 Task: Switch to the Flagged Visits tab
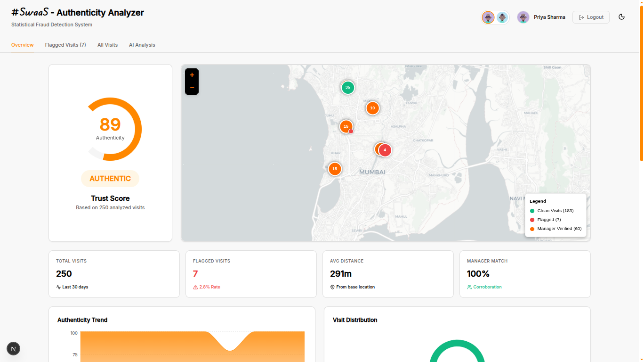click(x=65, y=45)
